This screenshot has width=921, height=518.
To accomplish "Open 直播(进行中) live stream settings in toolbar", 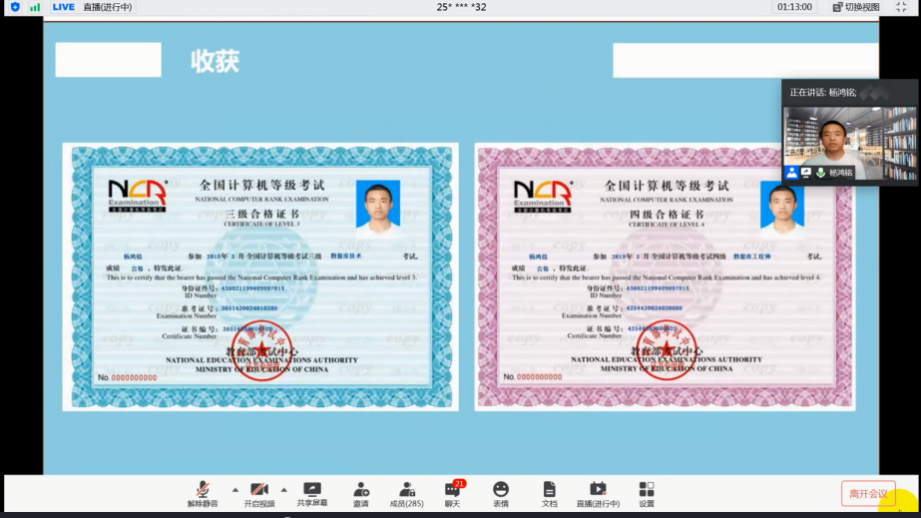I will point(598,495).
